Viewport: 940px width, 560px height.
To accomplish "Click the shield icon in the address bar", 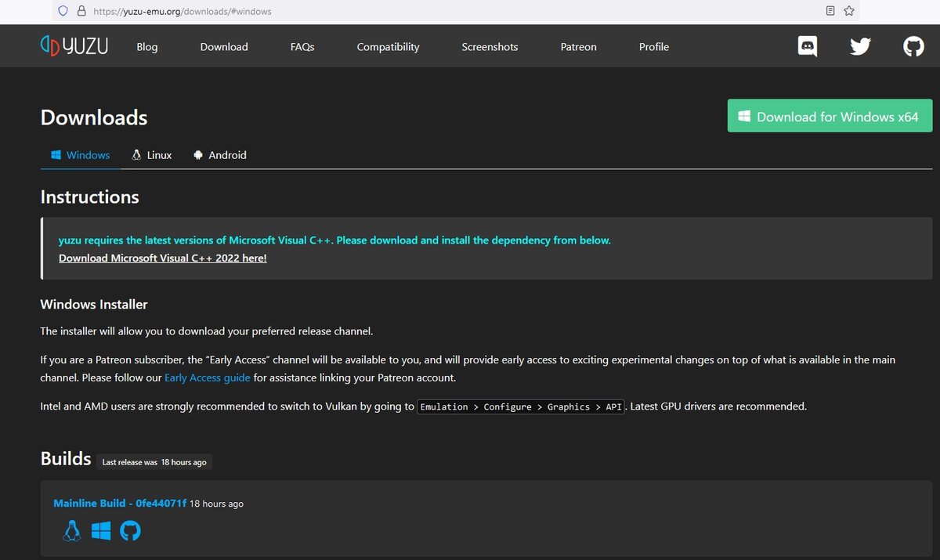I will click(x=64, y=12).
